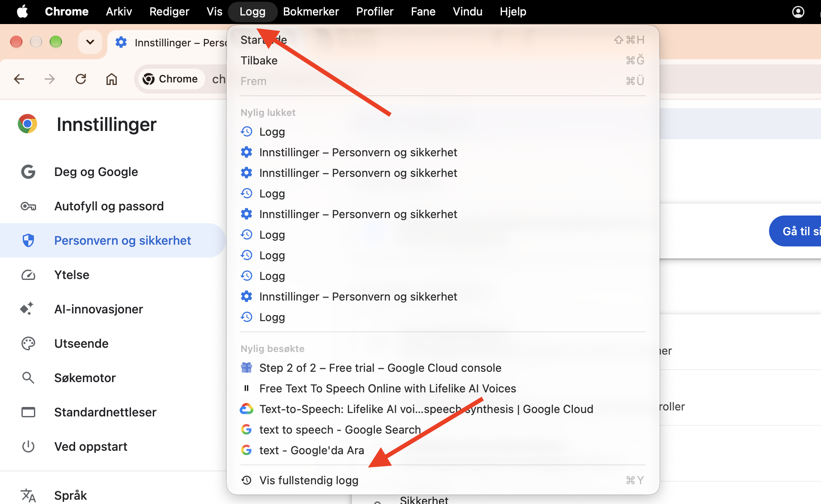The height and width of the screenshot is (504, 821).
Task: Open Step 2 of 2 Free trial entry
Action: pyautogui.click(x=443, y=368)
